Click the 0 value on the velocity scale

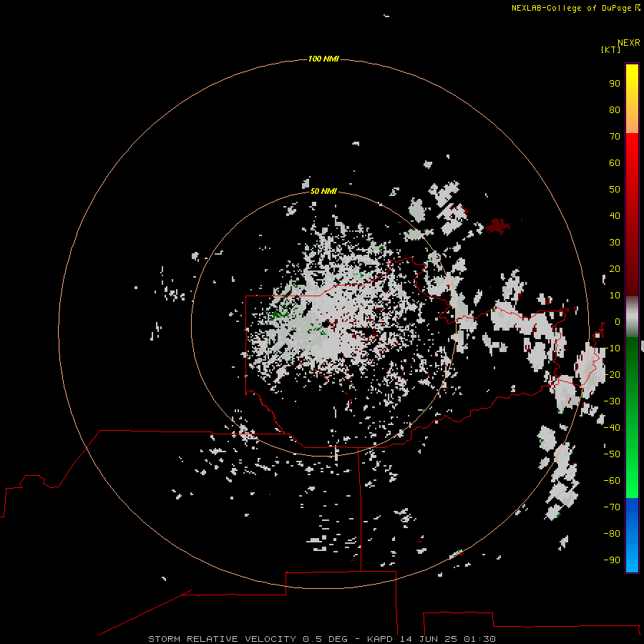tap(618, 321)
